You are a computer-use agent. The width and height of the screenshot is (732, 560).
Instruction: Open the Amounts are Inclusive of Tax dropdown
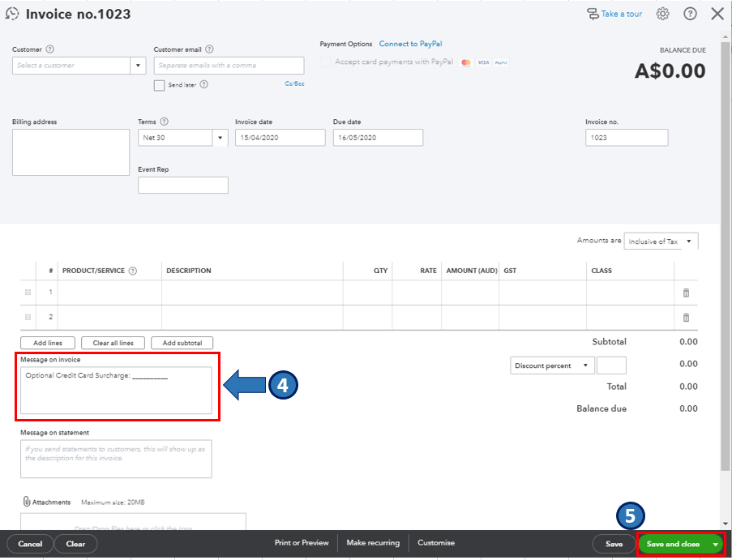(661, 242)
